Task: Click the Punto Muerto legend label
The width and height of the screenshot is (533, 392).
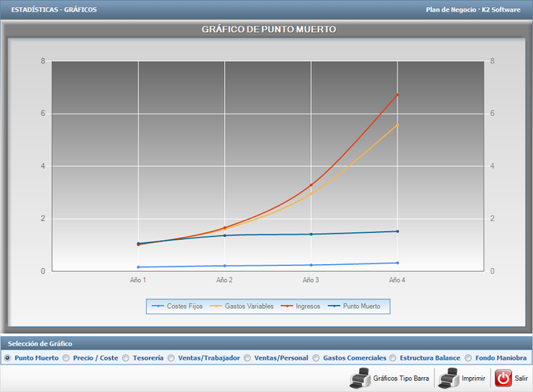Action: tap(361, 307)
